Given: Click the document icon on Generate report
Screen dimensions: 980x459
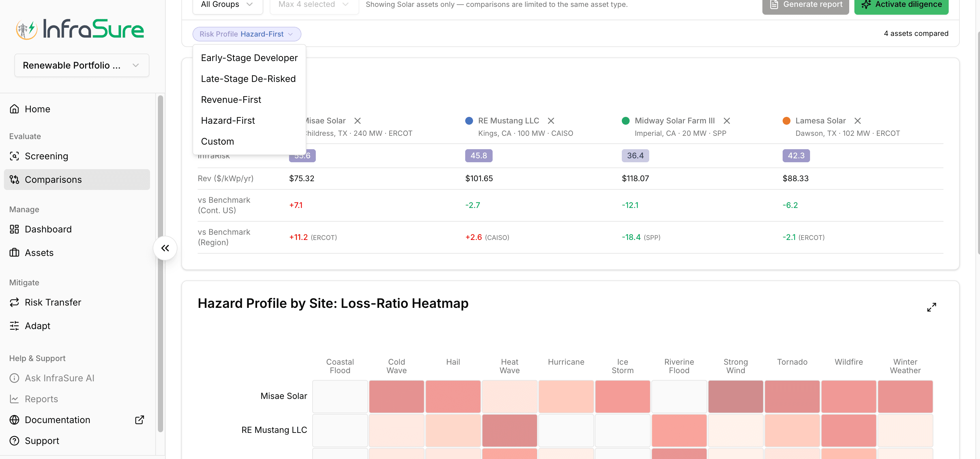Looking at the screenshot, I should click(x=774, y=5).
